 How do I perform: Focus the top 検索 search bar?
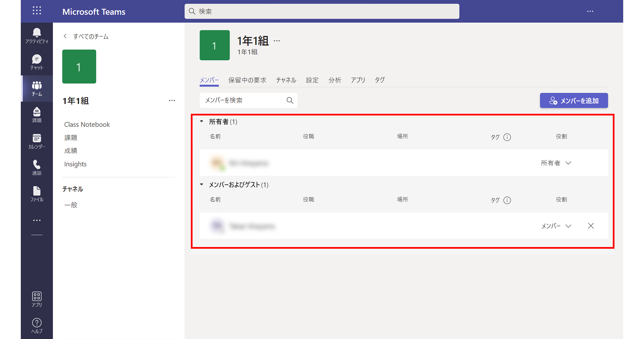[322, 11]
